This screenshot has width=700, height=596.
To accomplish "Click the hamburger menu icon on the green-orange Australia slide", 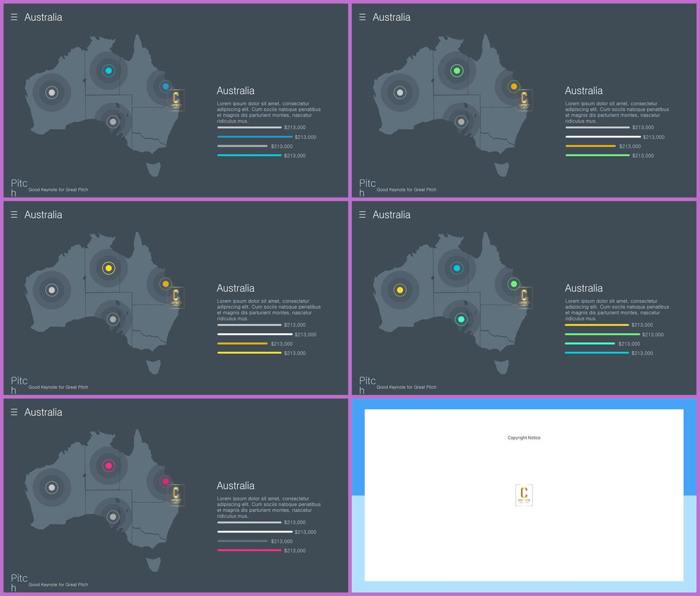I will click(x=362, y=17).
